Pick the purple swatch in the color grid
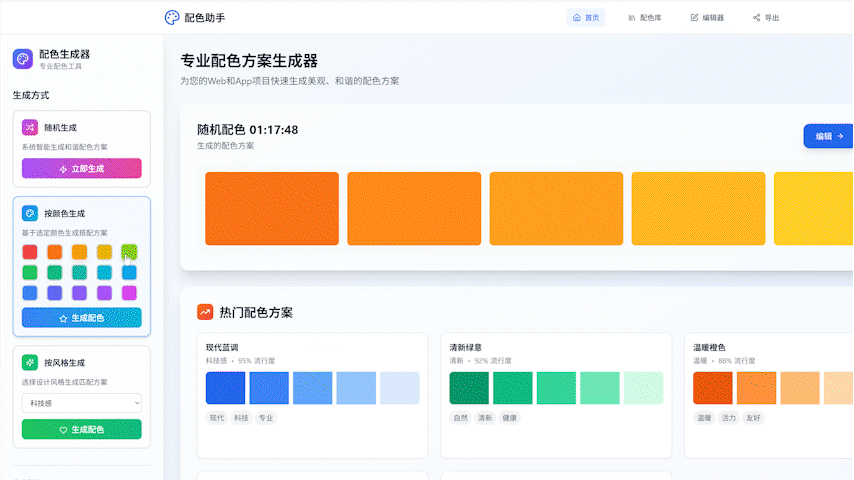Viewport: 854px width, 480px height. coord(104,293)
